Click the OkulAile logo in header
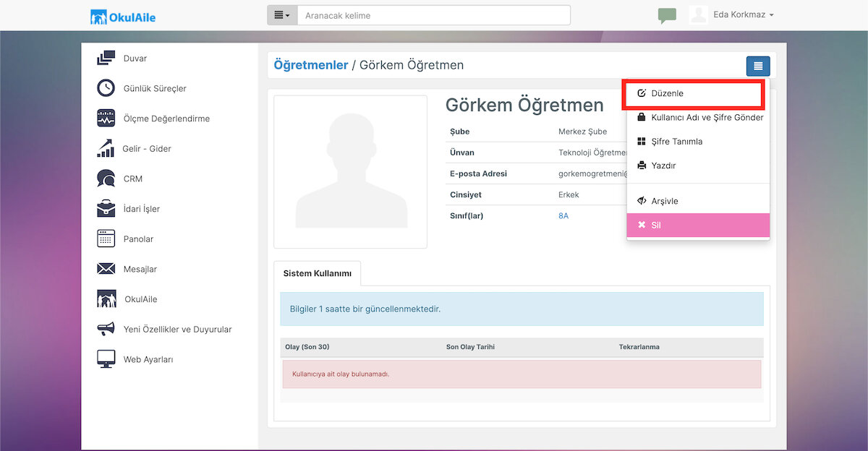 point(123,16)
